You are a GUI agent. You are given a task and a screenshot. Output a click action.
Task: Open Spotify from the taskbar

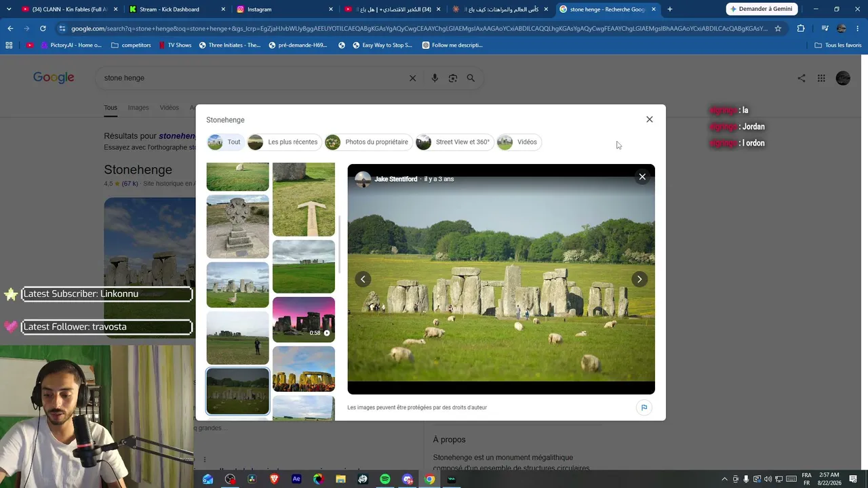(x=385, y=479)
